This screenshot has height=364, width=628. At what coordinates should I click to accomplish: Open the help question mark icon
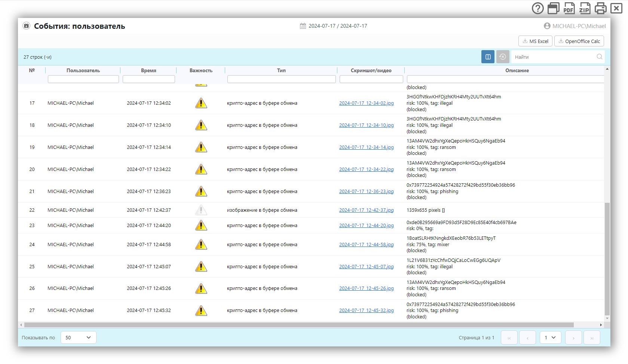[537, 8]
